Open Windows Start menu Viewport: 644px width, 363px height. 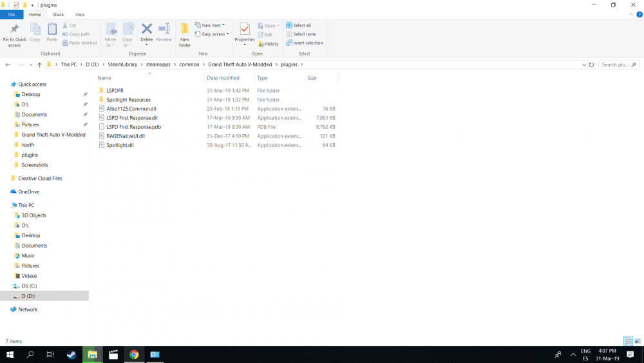pyautogui.click(x=10, y=355)
